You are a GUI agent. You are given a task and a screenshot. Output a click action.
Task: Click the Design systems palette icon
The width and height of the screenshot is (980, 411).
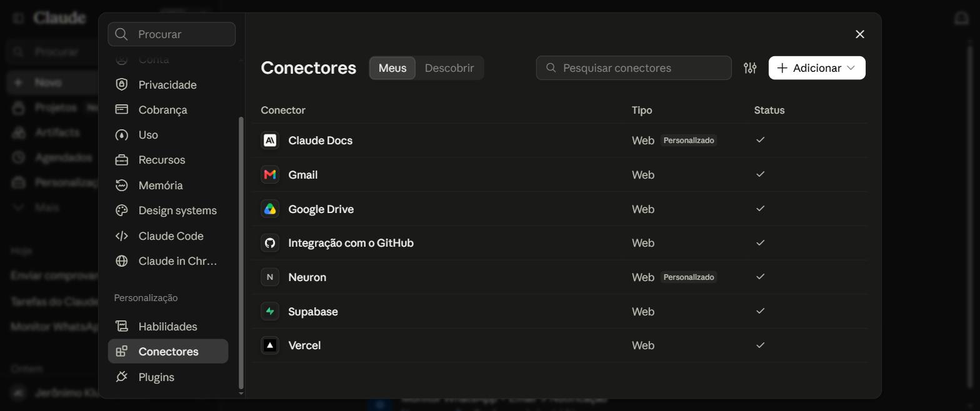point(122,210)
